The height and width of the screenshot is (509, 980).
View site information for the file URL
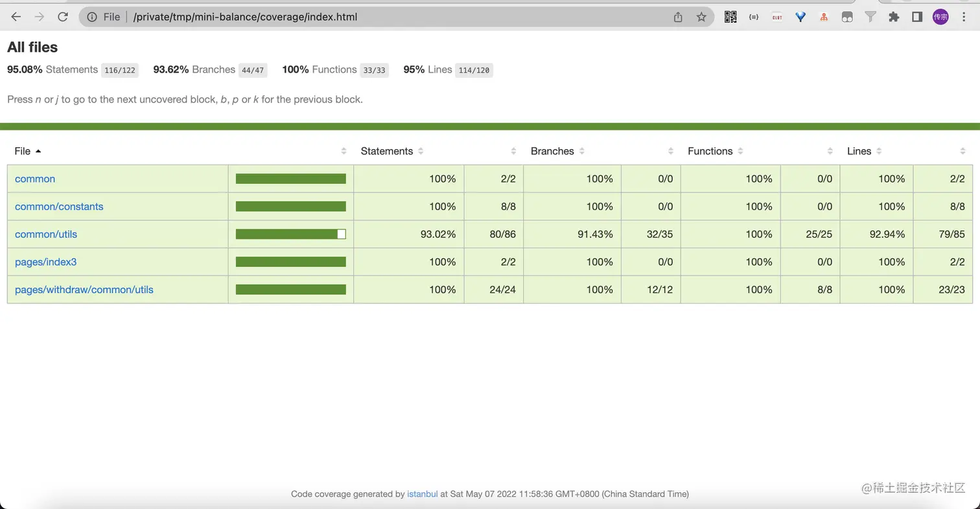click(x=92, y=17)
